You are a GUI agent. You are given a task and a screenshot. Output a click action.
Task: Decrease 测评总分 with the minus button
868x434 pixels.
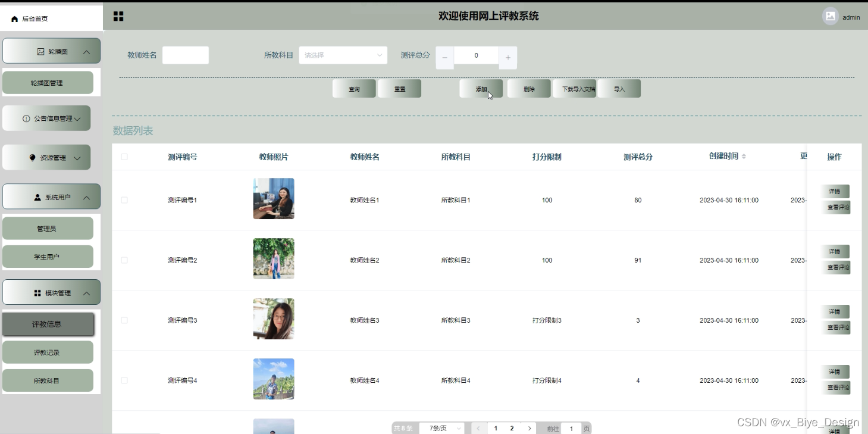pos(444,58)
